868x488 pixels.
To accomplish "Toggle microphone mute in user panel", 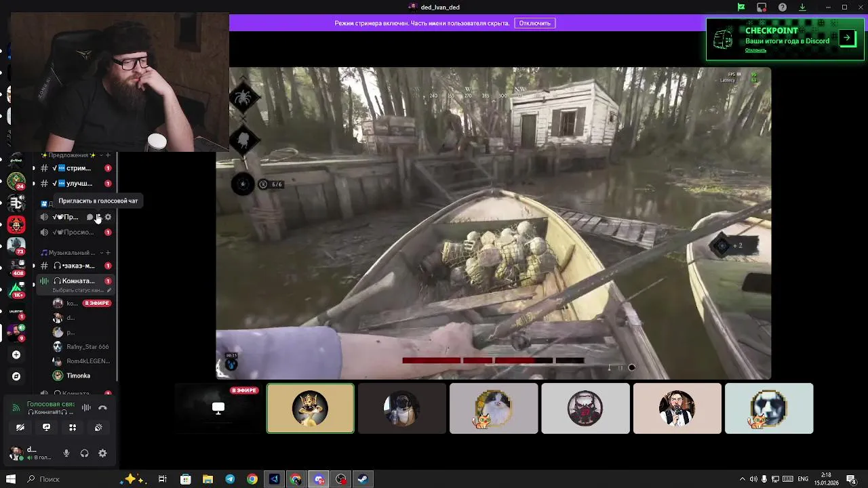I will tap(66, 453).
